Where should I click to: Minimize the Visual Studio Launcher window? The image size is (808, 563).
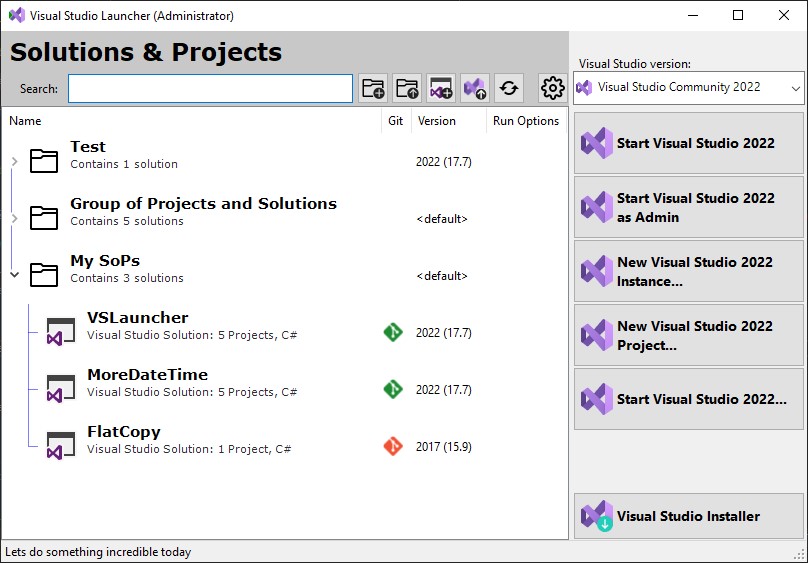693,15
